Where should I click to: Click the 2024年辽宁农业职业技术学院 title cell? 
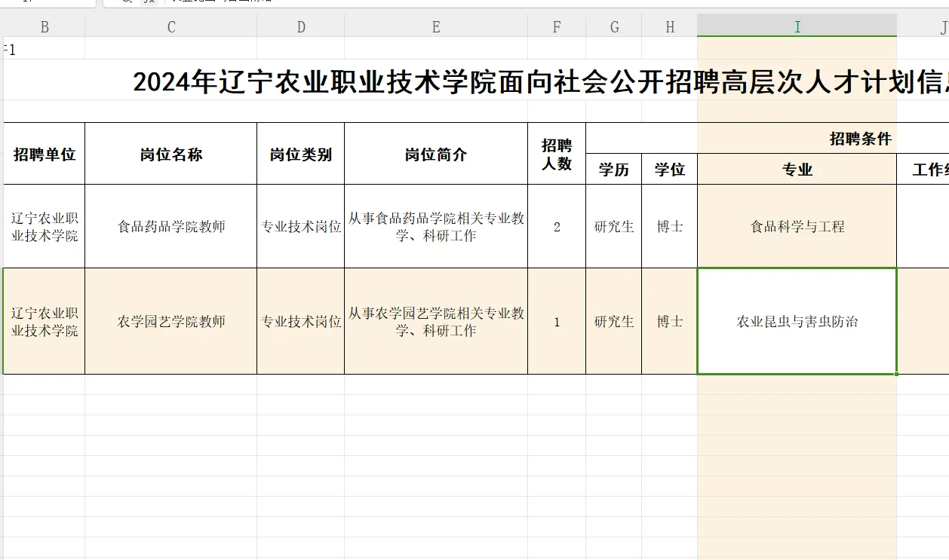coord(540,81)
